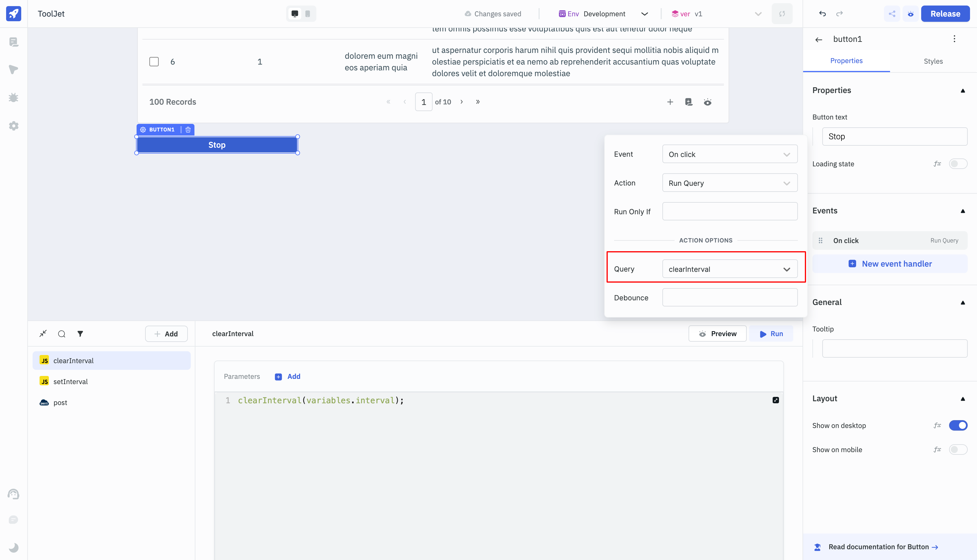977x560 pixels.
Task: Click the share/export icon in toolbar
Action: [892, 13]
